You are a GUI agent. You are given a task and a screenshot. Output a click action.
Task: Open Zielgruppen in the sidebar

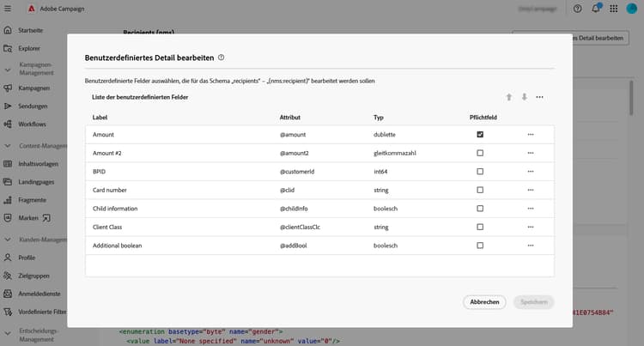36,276
